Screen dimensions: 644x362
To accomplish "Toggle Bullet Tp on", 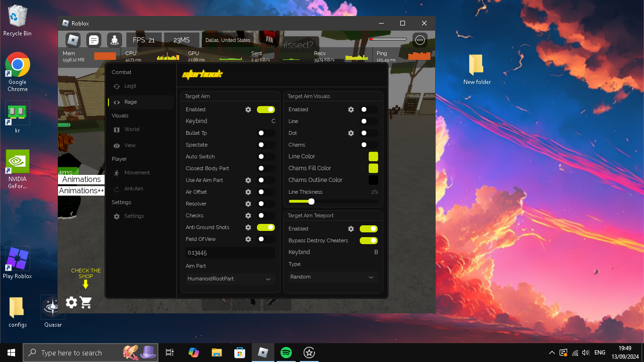I will point(266,133).
